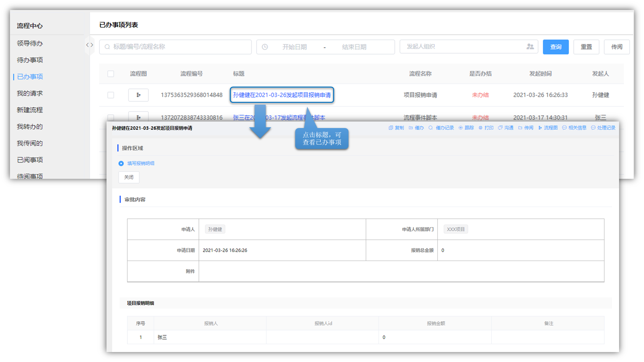Viewport: 644px width, 362px height.
Task: Toggle the select-all header checkbox
Action: point(111,74)
